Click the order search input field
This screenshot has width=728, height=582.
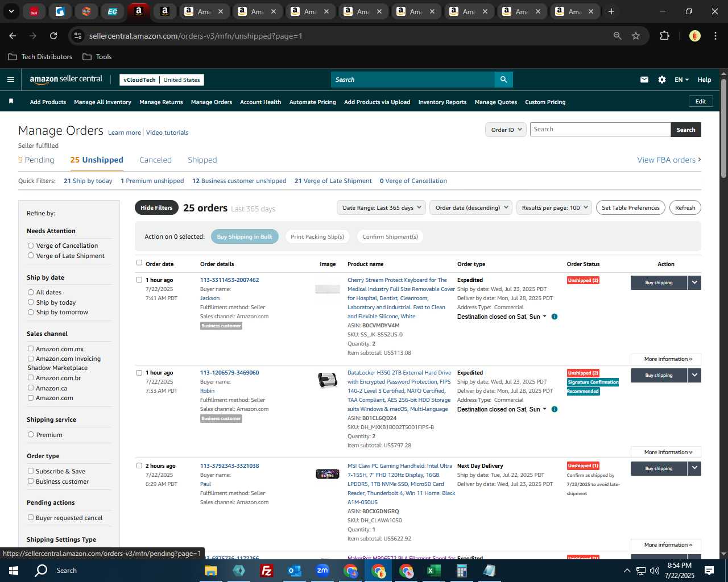click(600, 130)
